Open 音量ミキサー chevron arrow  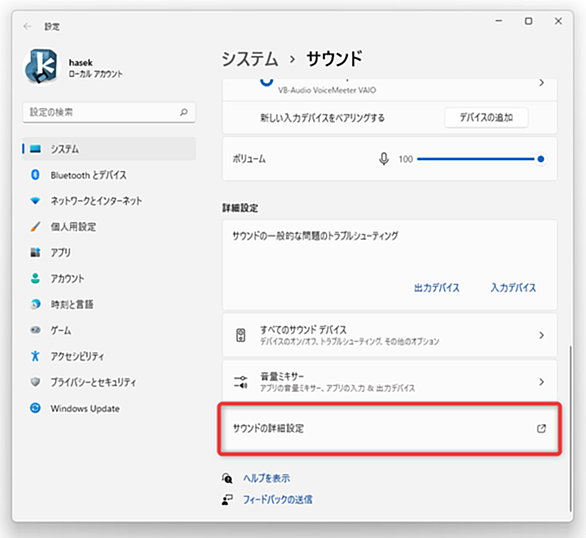tap(541, 382)
